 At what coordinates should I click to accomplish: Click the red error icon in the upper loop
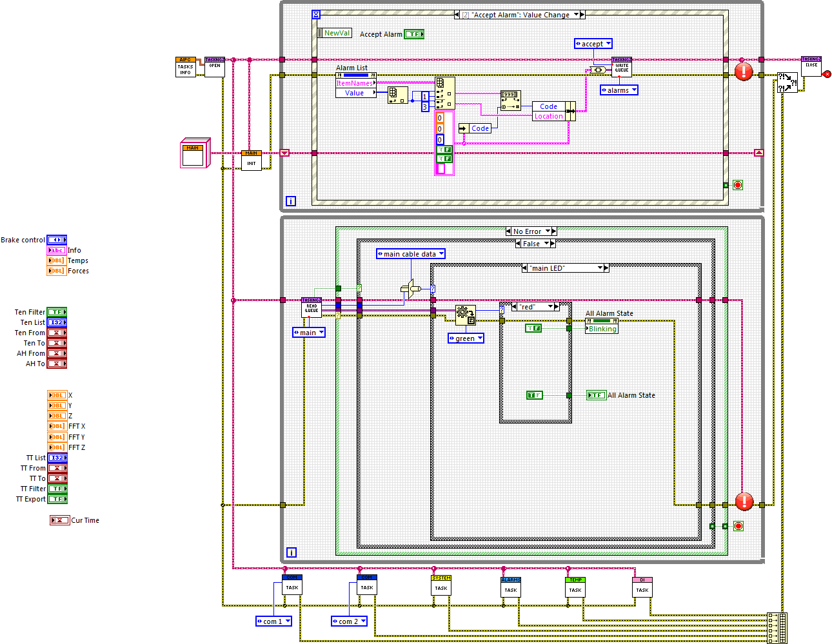pos(744,72)
